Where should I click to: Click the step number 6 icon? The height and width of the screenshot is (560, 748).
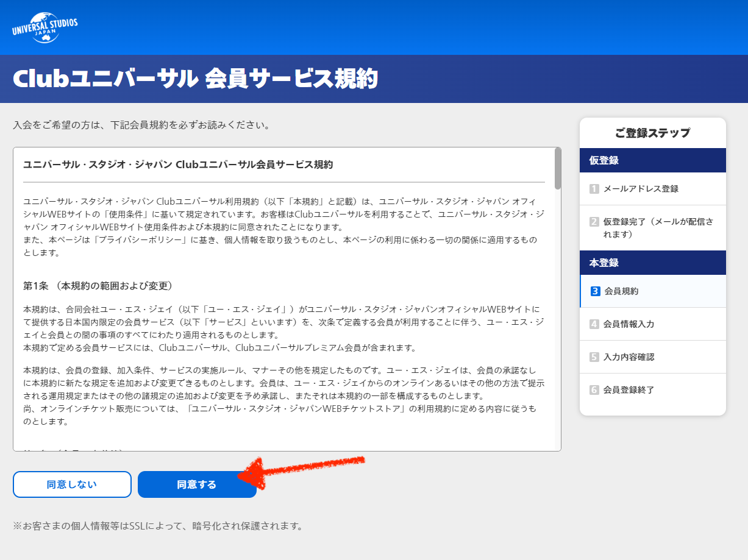click(x=594, y=390)
